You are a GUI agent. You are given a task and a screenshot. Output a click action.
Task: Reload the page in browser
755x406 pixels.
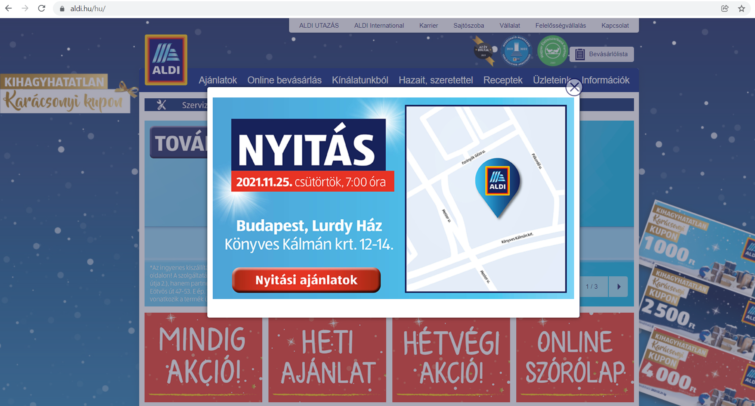pyautogui.click(x=41, y=8)
